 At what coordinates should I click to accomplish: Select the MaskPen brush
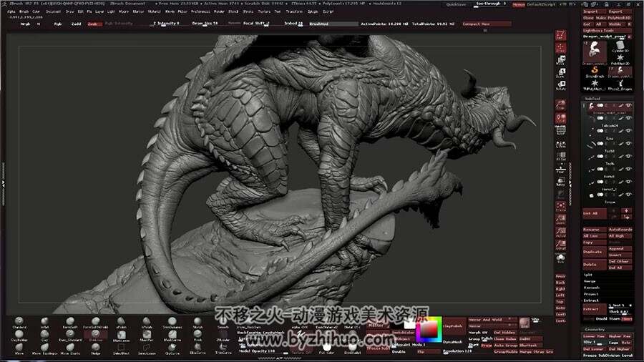(x=147, y=336)
